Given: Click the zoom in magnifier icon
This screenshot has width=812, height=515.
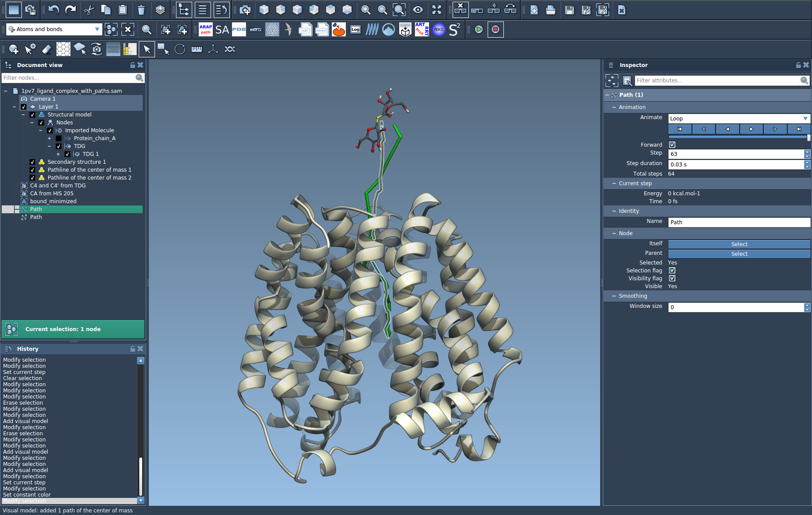Looking at the screenshot, I should coord(366,10).
